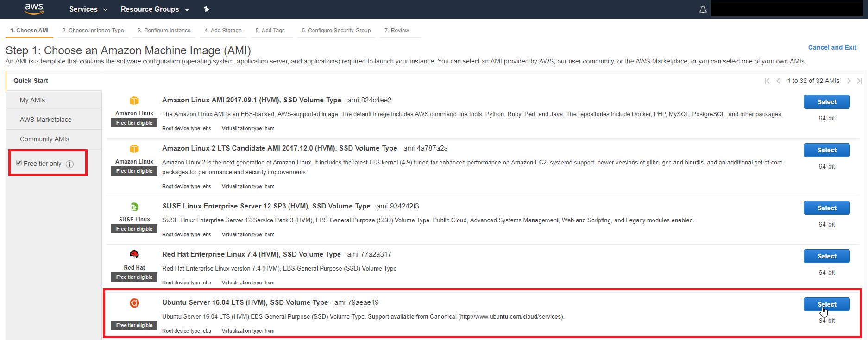Click the SUSE Linux logo icon

click(134, 207)
